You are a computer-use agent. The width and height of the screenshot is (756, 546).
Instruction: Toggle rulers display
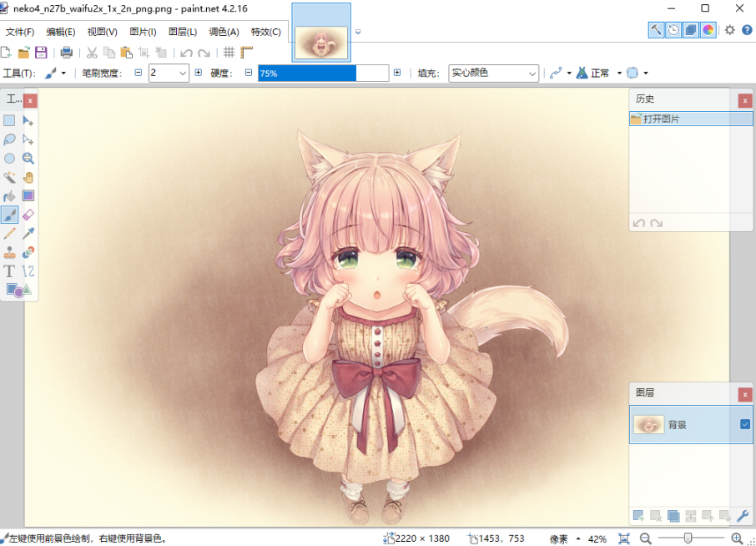247,53
